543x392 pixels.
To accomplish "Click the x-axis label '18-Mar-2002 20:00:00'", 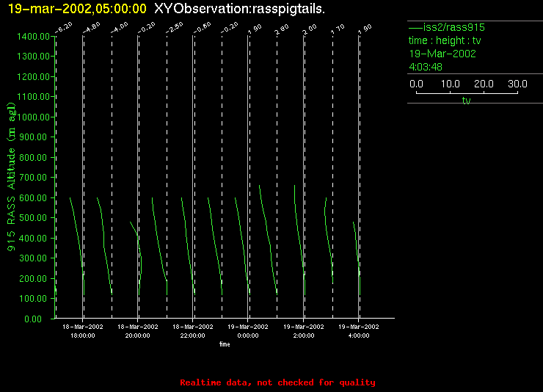I will tap(138, 331).
